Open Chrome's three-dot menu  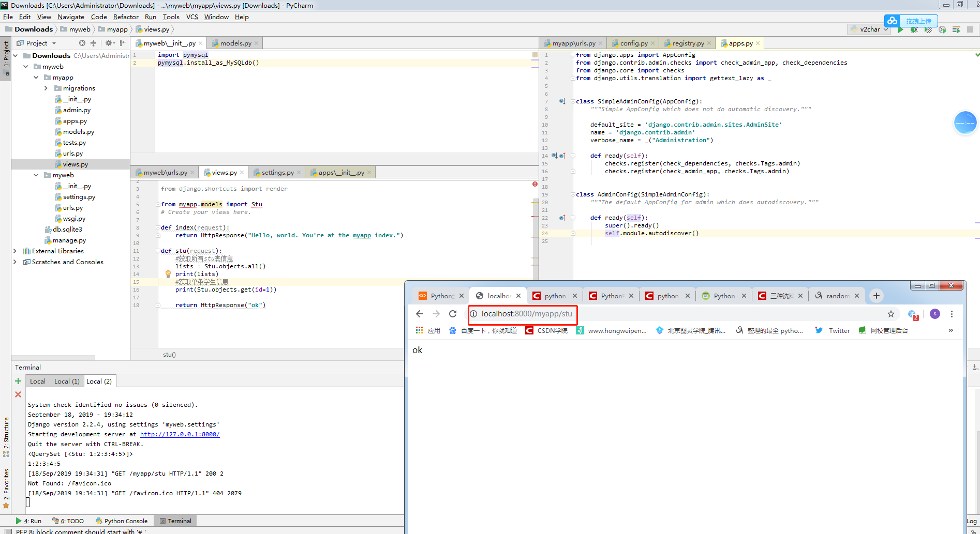[952, 314]
